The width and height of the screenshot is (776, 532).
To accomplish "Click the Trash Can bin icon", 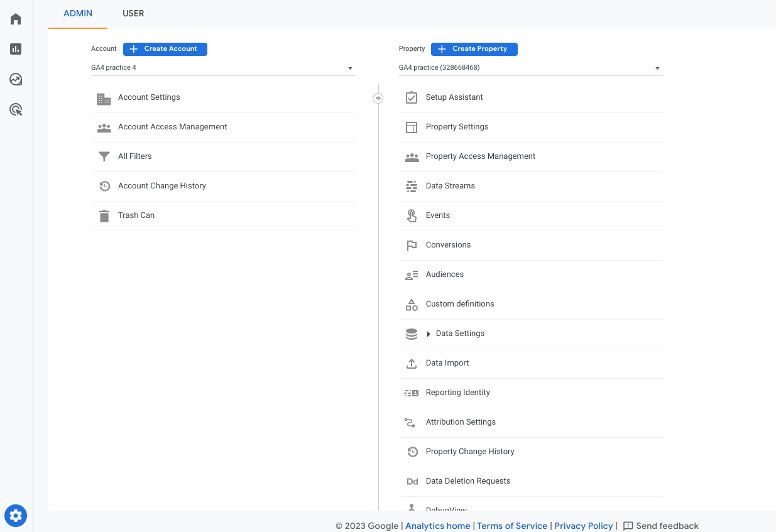I will (x=104, y=215).
